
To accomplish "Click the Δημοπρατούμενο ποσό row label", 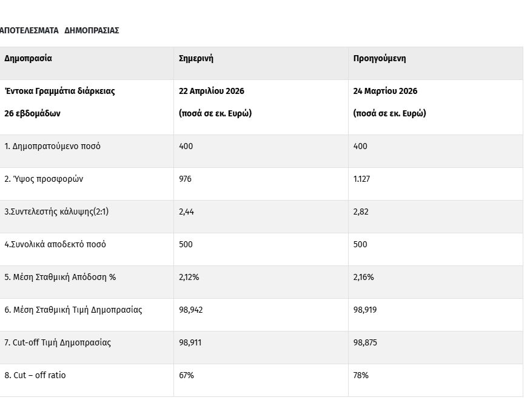I will click(x=52, y=146).
